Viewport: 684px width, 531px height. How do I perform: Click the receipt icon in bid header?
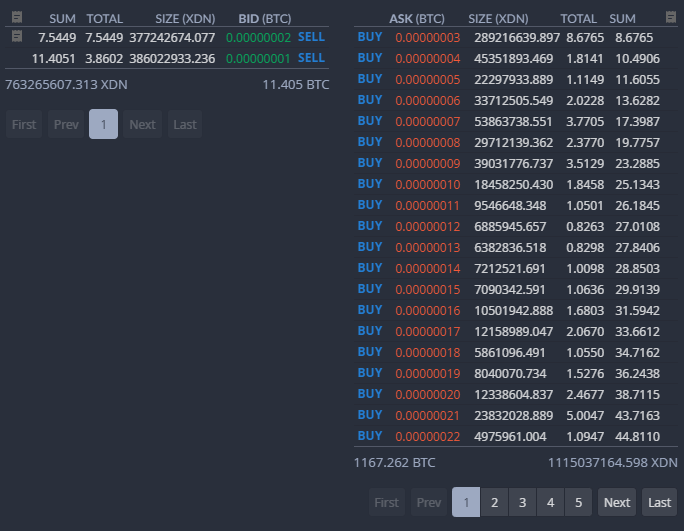(17, 17)
